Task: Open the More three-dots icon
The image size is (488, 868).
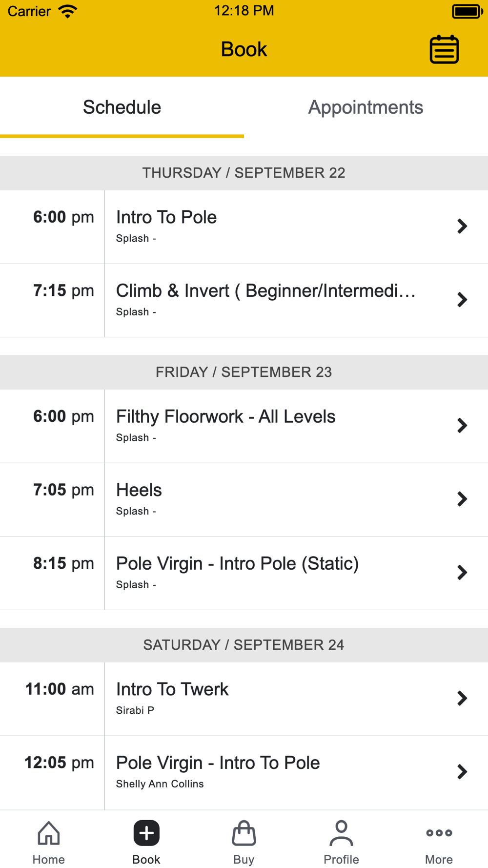Action: (439, 833)
